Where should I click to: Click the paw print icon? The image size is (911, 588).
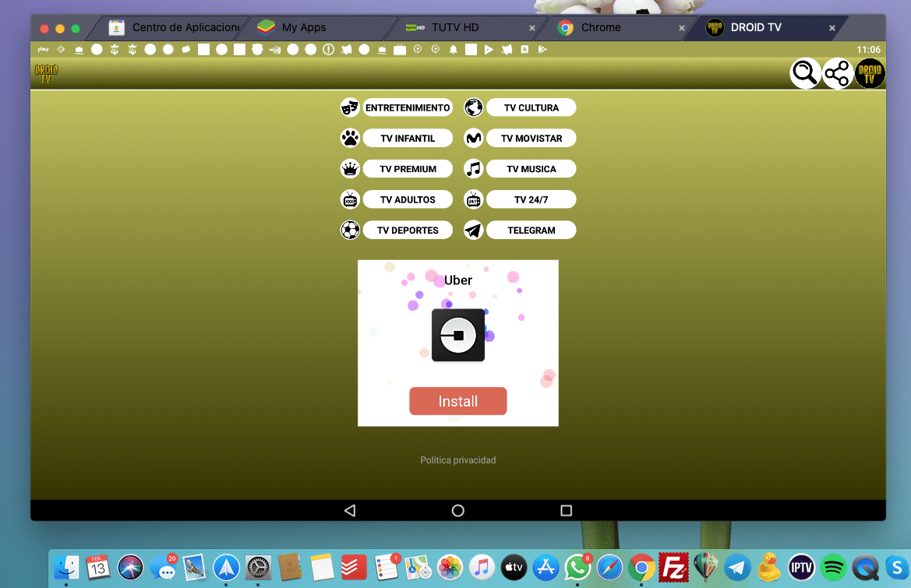pyautogui.click(x=350, y=139)
